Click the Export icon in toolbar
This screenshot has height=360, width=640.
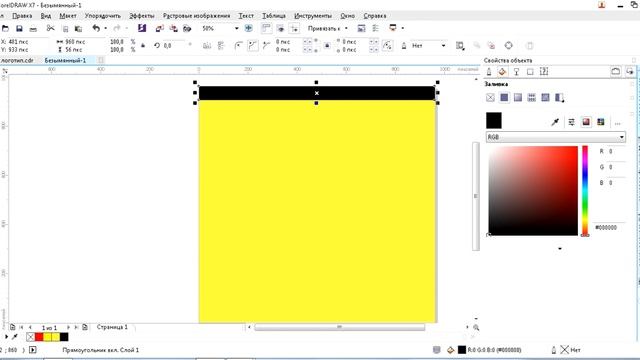click(173, 28)
